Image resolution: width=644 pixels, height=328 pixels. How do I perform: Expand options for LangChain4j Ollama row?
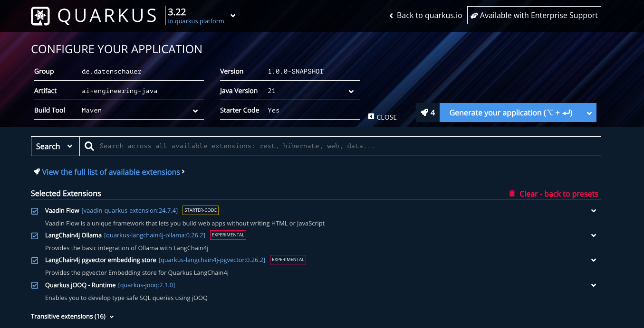594,235
